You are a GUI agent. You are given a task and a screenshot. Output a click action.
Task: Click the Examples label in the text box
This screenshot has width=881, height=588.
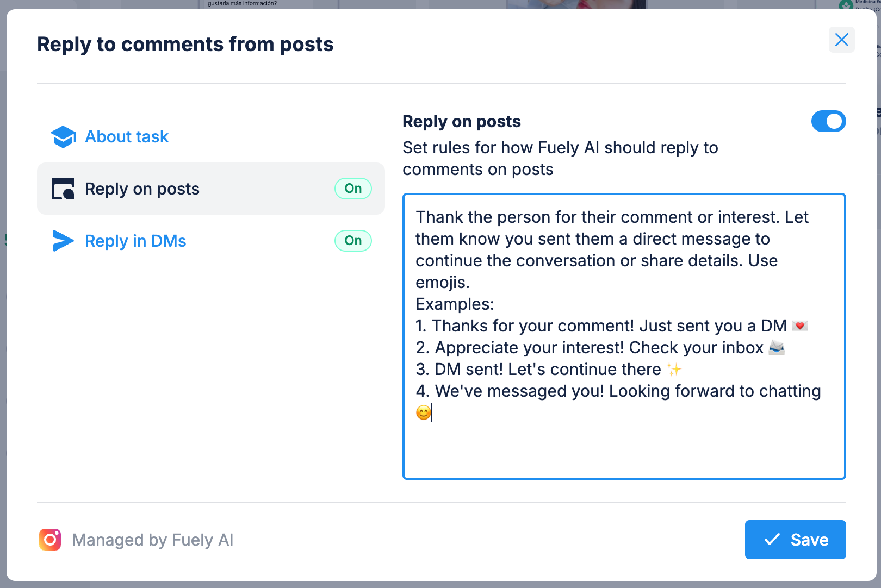455,304
